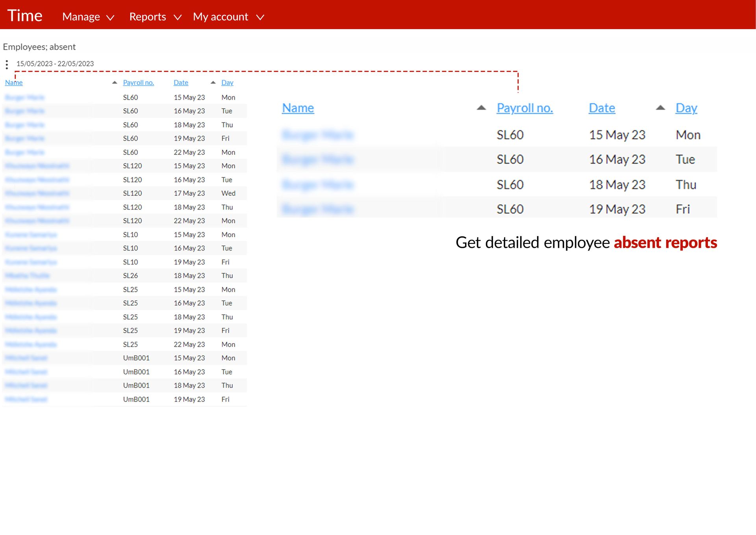The image size is (756, 535).
Task: Click sort arrow beside small Day header
Action: pyautogui.click(x=213, y=83)
